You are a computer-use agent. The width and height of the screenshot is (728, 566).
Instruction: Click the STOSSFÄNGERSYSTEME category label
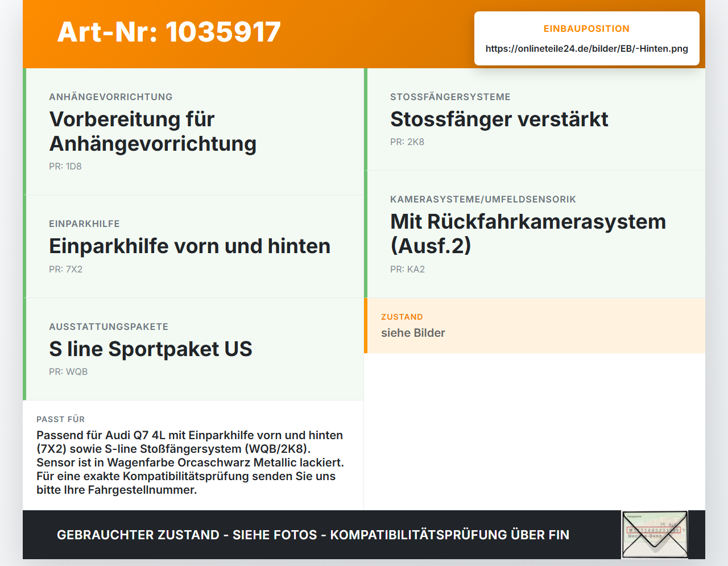(x=450, y=97)
